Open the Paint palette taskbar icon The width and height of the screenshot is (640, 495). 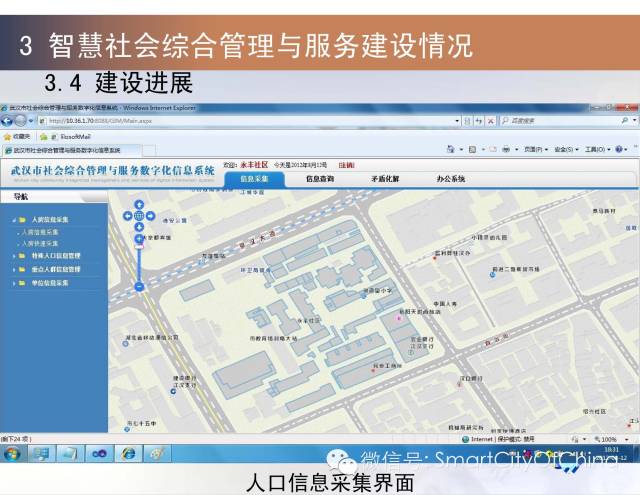coord(157,454)
